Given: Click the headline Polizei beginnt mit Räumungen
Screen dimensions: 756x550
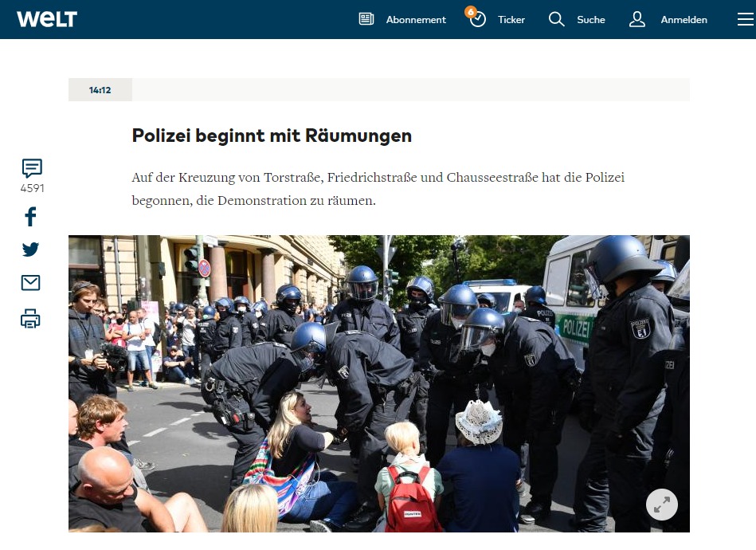Looking at the screenshot, I should click(x=272, y=136).
